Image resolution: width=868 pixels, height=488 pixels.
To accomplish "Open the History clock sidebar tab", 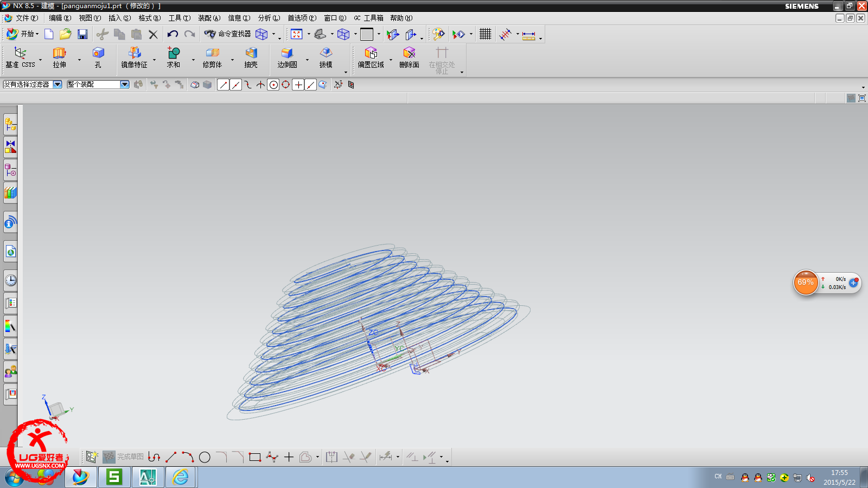I will click(x=10, y=280).
